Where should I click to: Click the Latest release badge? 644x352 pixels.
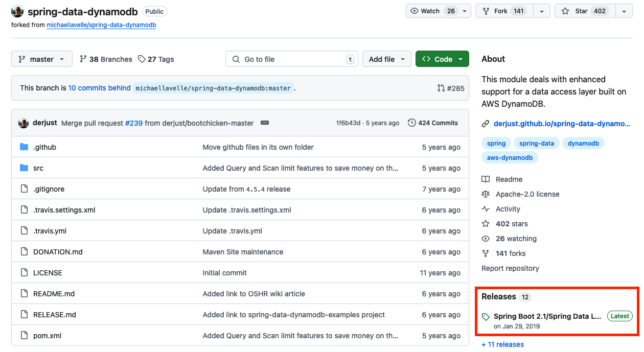(619, 316)
